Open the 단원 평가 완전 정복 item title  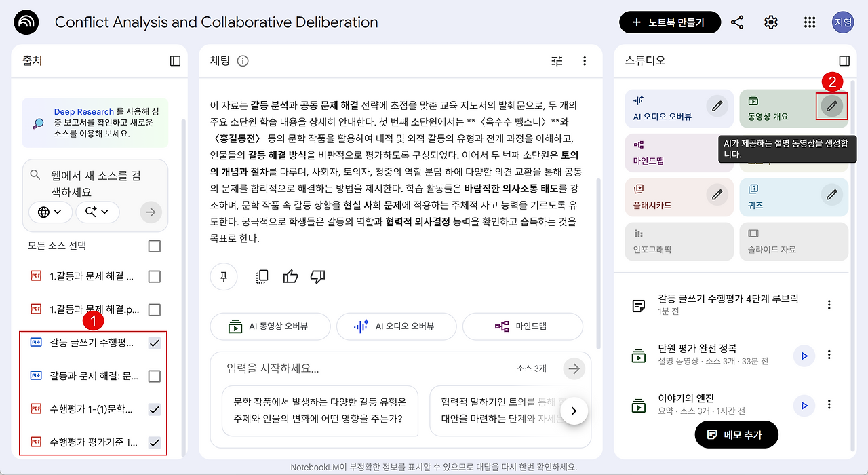tap(697, 348)
